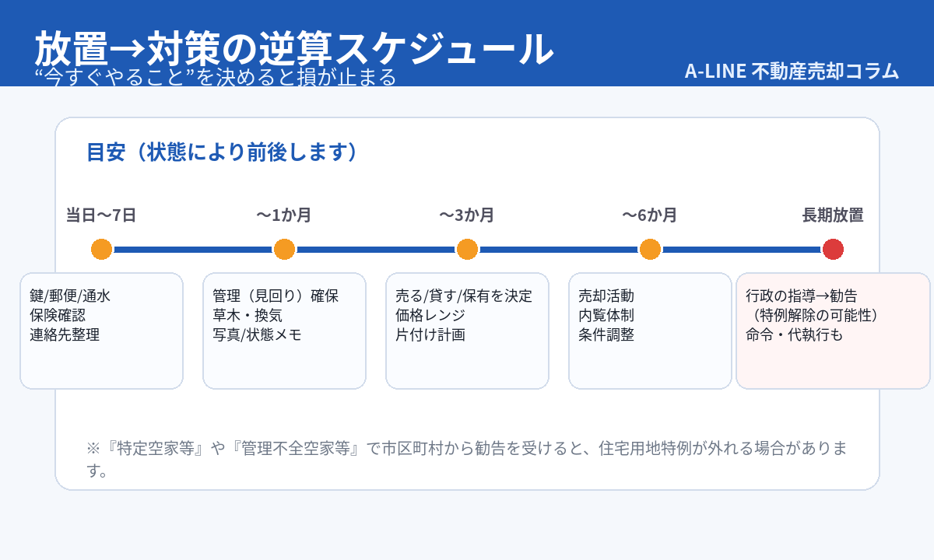Click the A-LINE 不動産売却コラム brand text
This screenshot has width=934, height=560.
792,71
